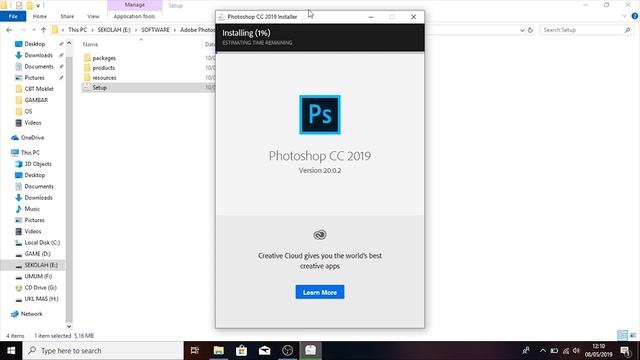Refresh the Explorer folder view

(530, 30)
